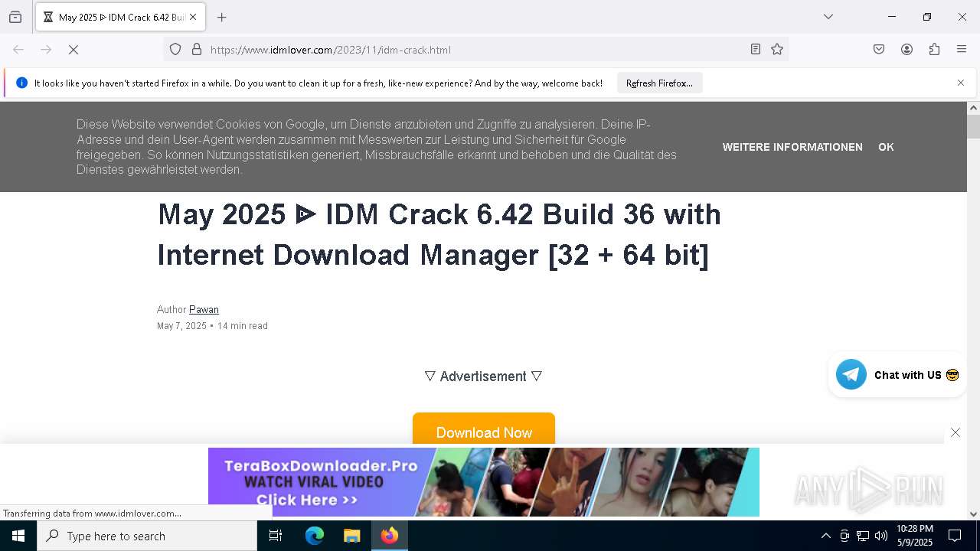Open author Pawan link
This screenshot has width=980, height=551.
coord(204,309)
